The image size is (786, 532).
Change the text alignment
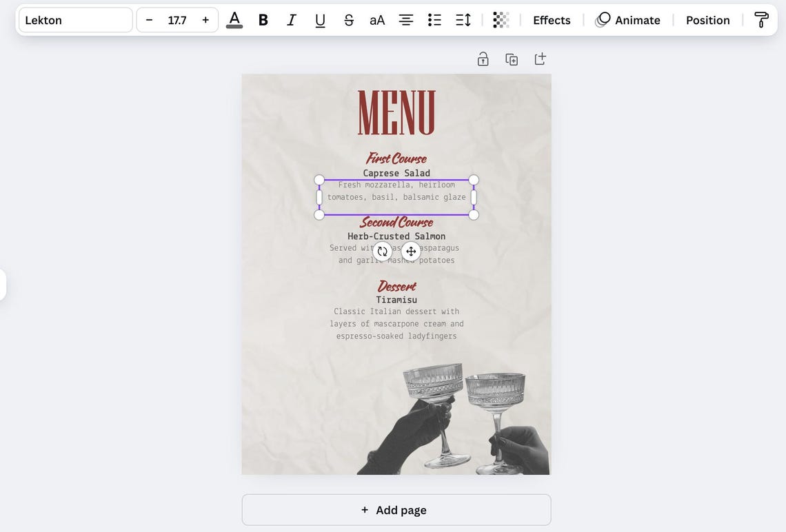[x=405, y=19]
